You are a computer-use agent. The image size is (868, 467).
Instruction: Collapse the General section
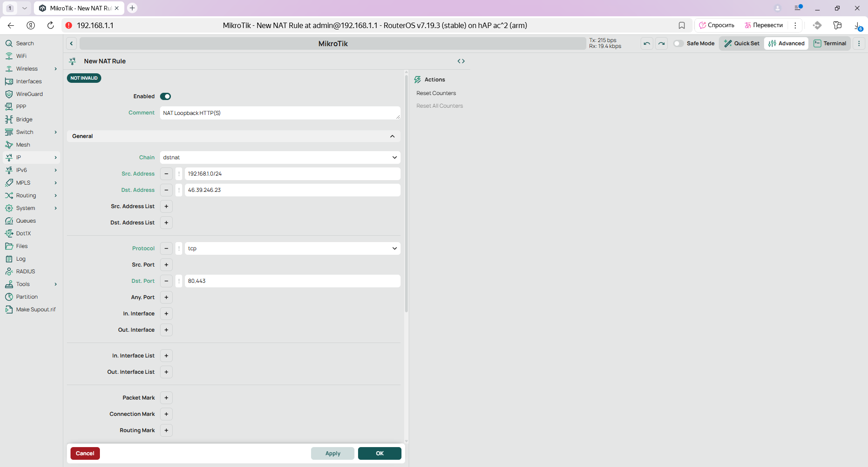(234, 136)
